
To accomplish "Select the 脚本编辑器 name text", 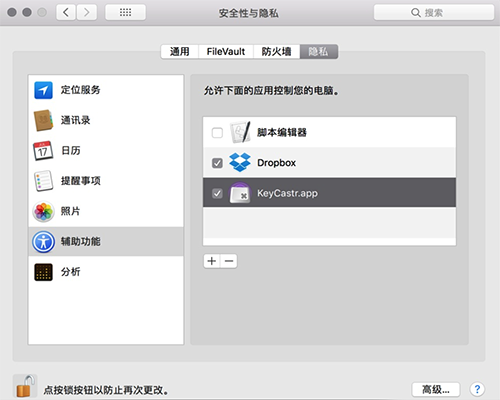I will 282,132.
